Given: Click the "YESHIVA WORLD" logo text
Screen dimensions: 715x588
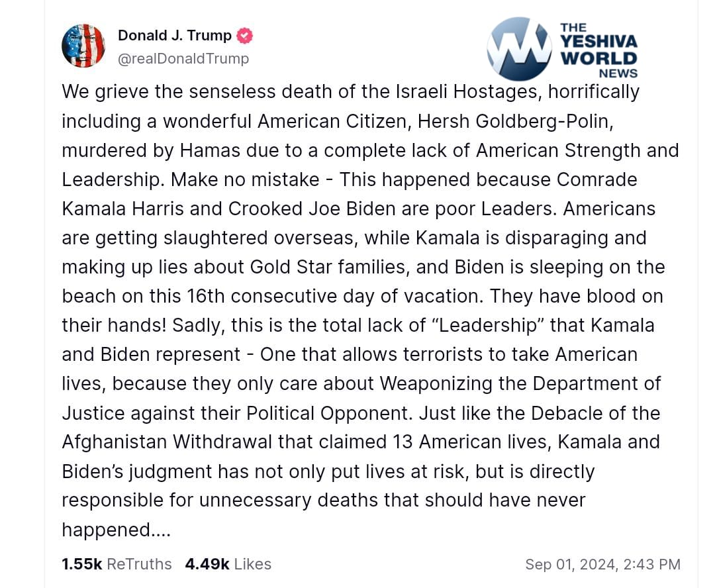Looking at the screenshot, I should (598, 50).
